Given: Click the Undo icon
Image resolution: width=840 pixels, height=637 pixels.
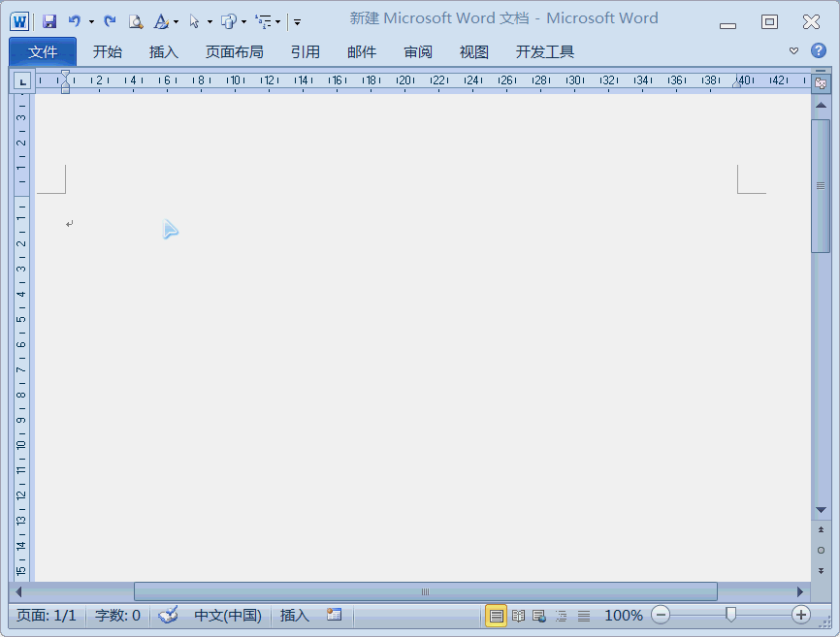Looking at the screenshot, I should (75, 20).
